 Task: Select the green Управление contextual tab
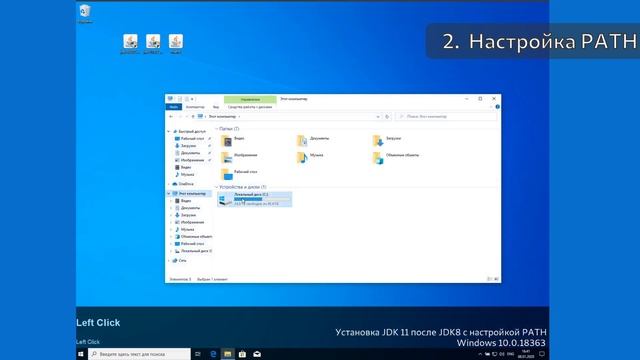[250, 99]
